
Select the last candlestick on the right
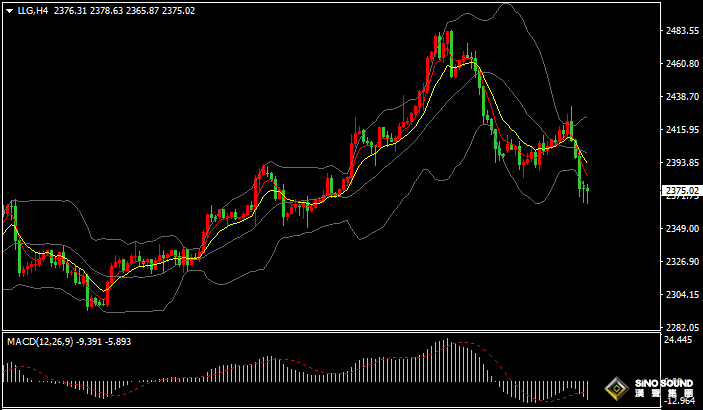586,188
